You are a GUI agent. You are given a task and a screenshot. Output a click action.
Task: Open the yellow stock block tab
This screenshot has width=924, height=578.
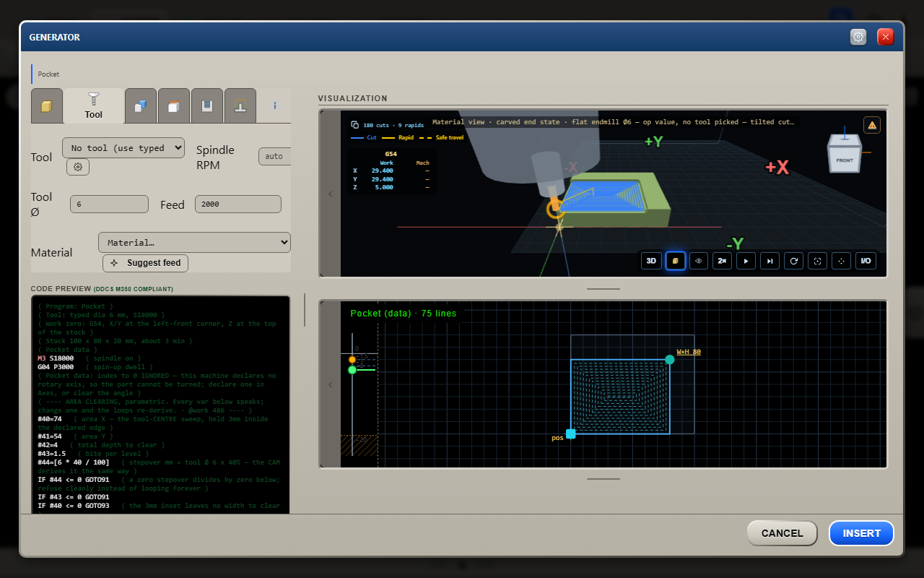pos(47,106)
